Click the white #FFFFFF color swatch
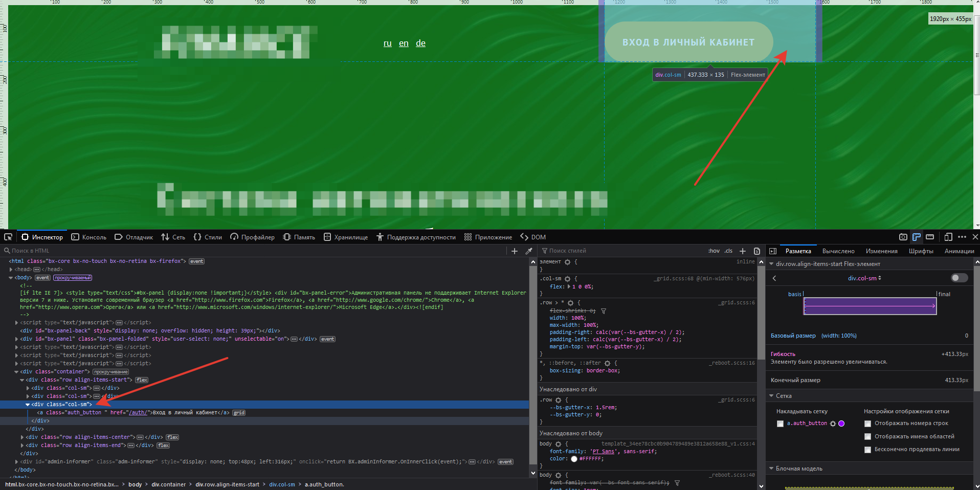The width and height of the screenshot is (980, 490). [x=574, y=459]
